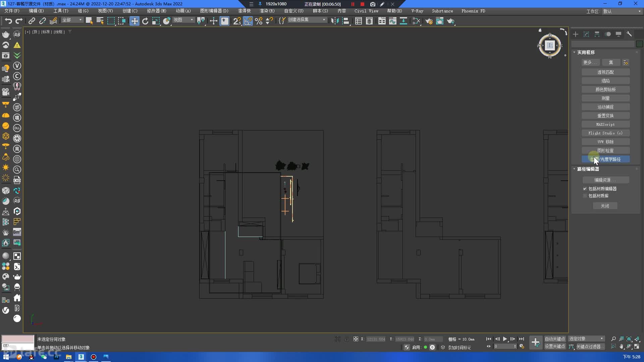This screenshot has height=362, width=644.
Task: Open reference coordinate system dropdown 视图
Action: point(183,20)
